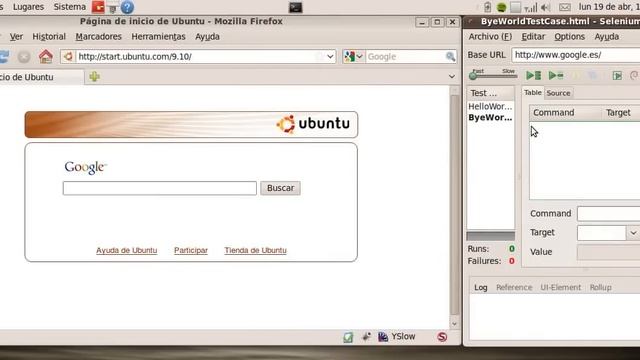The height and width of the screenshot is (360, 640).
Task: Open volume control in system tray
Action: point(545,7)
